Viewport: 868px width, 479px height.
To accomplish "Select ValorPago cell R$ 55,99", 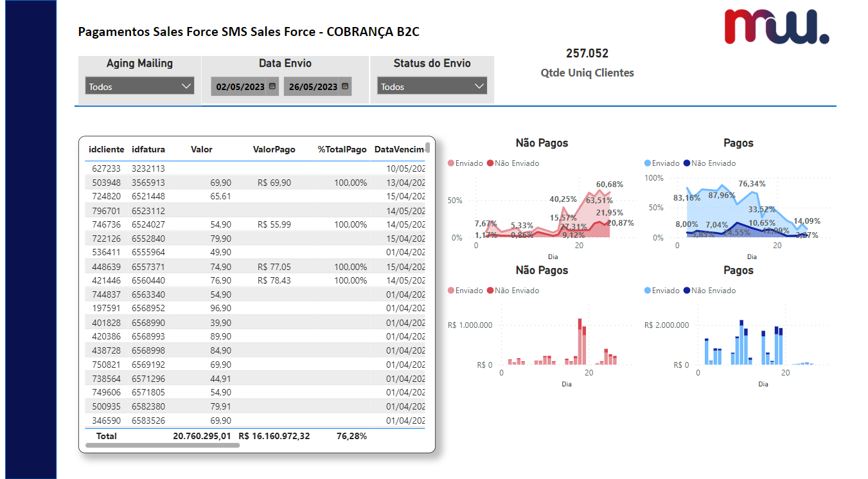I will (274, 224).
